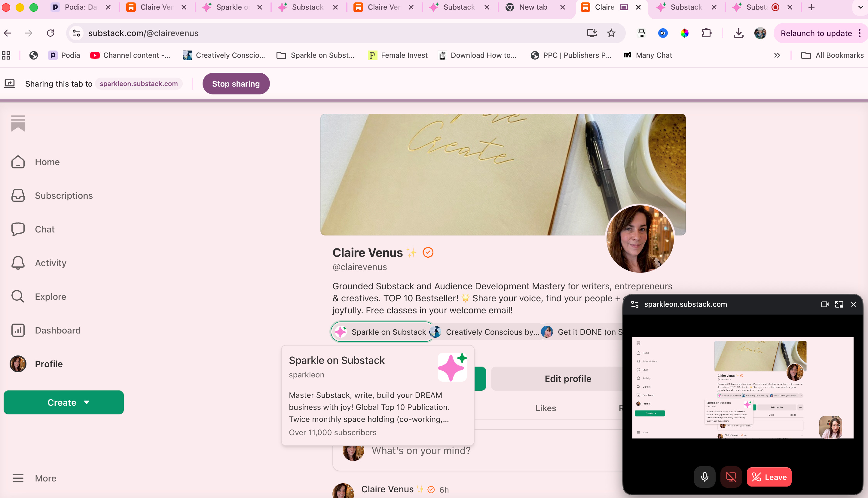The width and height of the screenshot is (868, 498).
Task: Click the Substack bookmark logo in sidebar
Action: [x=18, y=124]
